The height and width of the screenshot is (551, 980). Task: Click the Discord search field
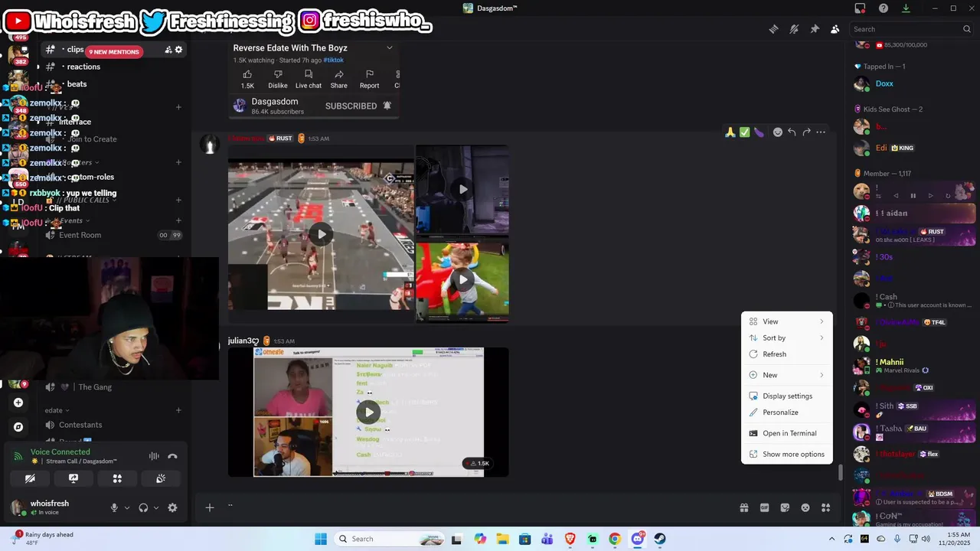point(912,29)
